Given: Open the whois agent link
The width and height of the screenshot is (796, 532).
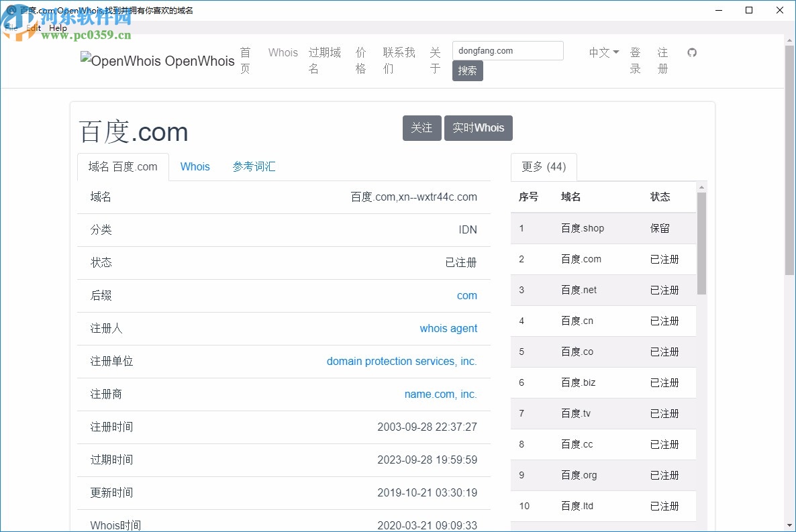Looking at the screenshot, I should (448, 328).
